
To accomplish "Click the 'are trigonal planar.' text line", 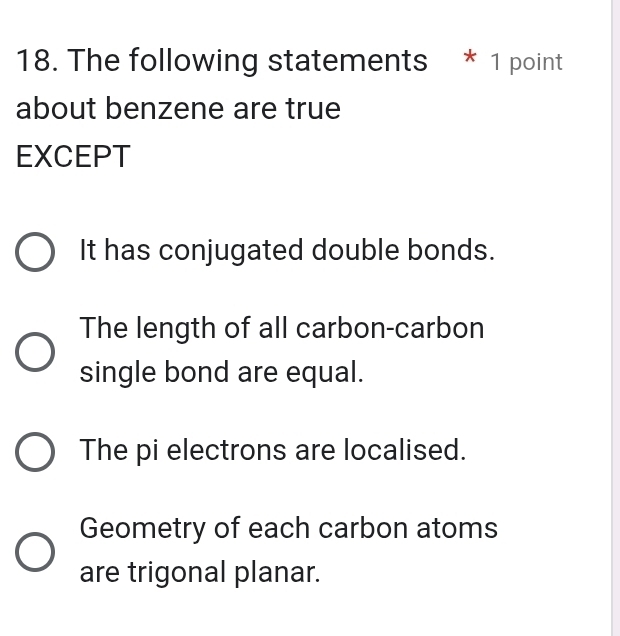I will point(200,573).
